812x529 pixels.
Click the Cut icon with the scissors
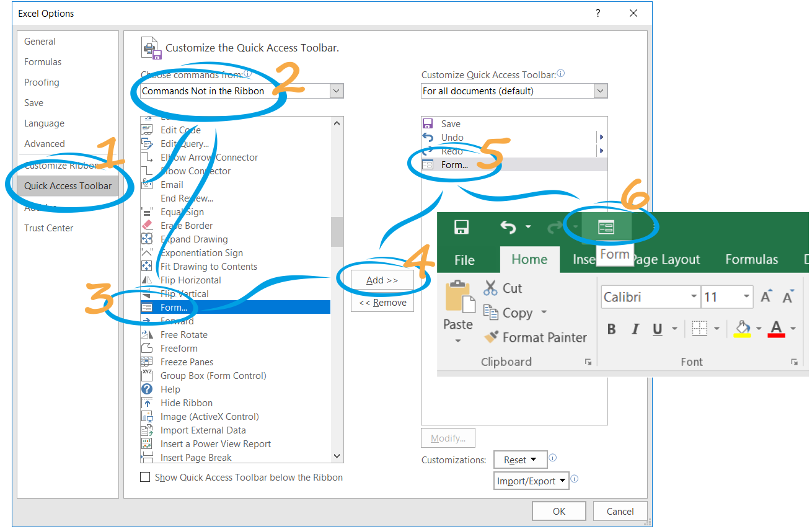click(492, 288)
